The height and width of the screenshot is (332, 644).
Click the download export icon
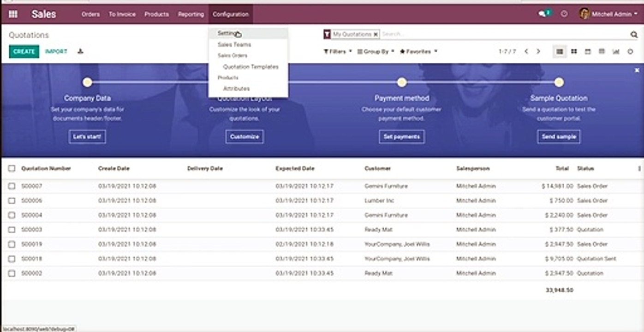point(80,52)
